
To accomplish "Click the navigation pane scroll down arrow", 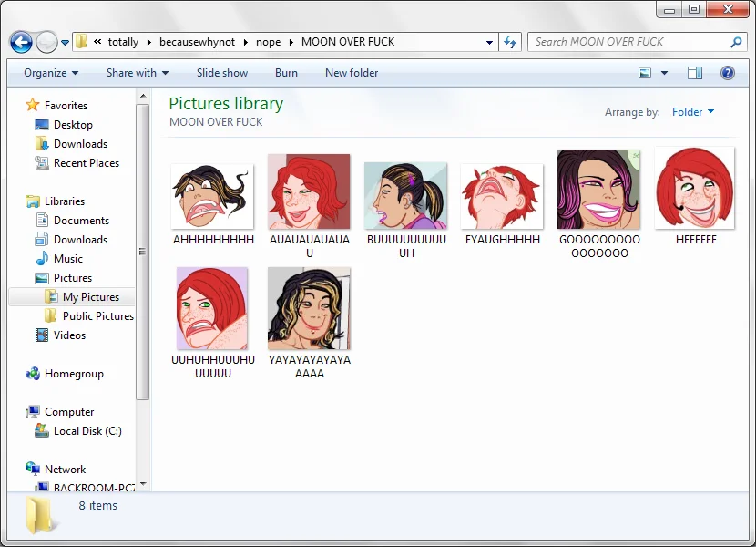I will coord(143,484).
